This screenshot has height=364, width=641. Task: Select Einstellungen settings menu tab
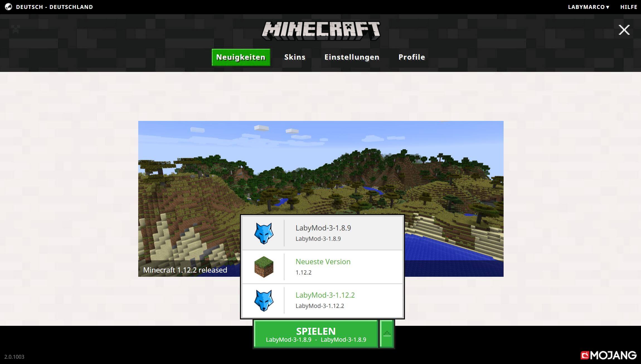tap(352, 57)
